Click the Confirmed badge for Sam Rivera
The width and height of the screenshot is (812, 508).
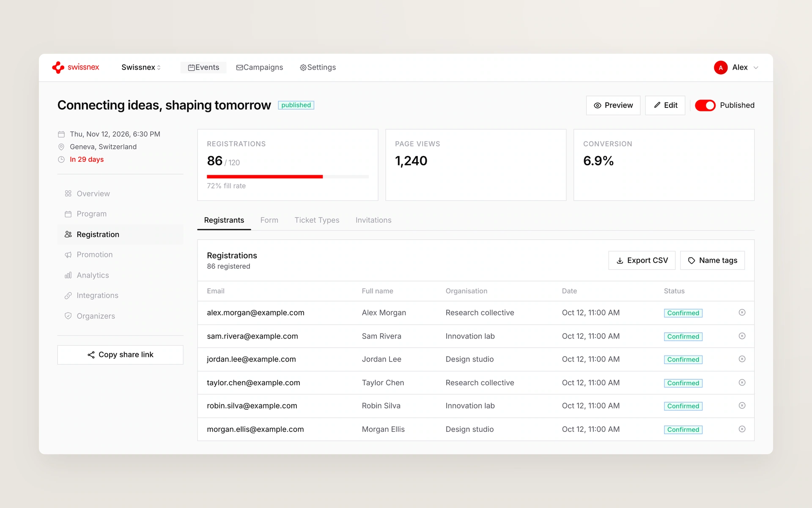(x=683, y=337)
